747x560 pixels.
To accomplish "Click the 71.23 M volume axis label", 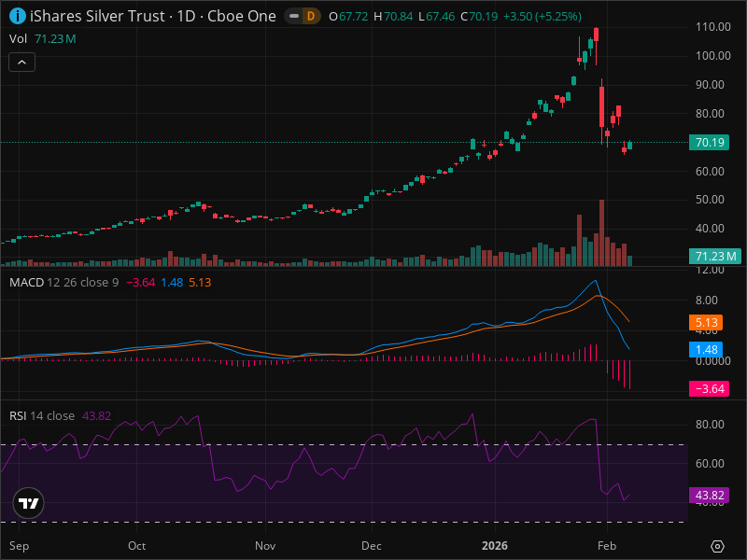I will point(715,256).
